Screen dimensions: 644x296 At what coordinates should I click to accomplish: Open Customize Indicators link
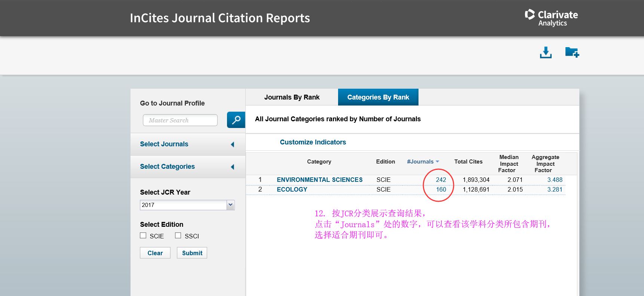coord(313,142)
